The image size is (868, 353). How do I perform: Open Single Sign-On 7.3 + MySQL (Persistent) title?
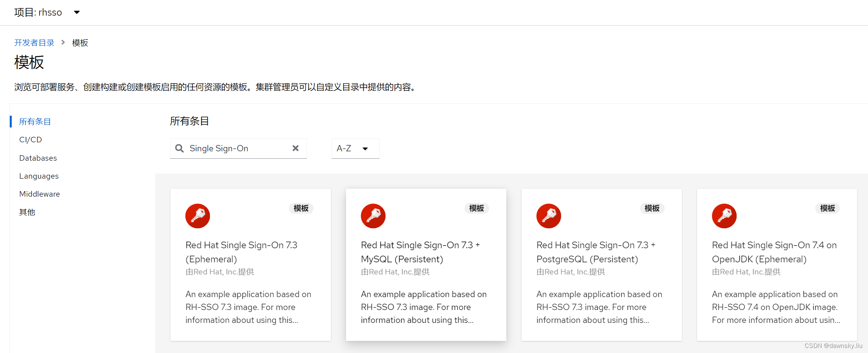click(x=420, y=252)
